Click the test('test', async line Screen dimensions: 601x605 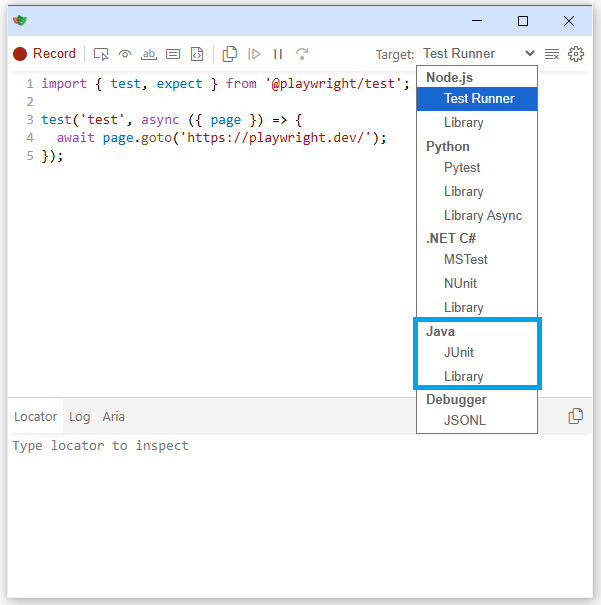[x=172, y=120]
